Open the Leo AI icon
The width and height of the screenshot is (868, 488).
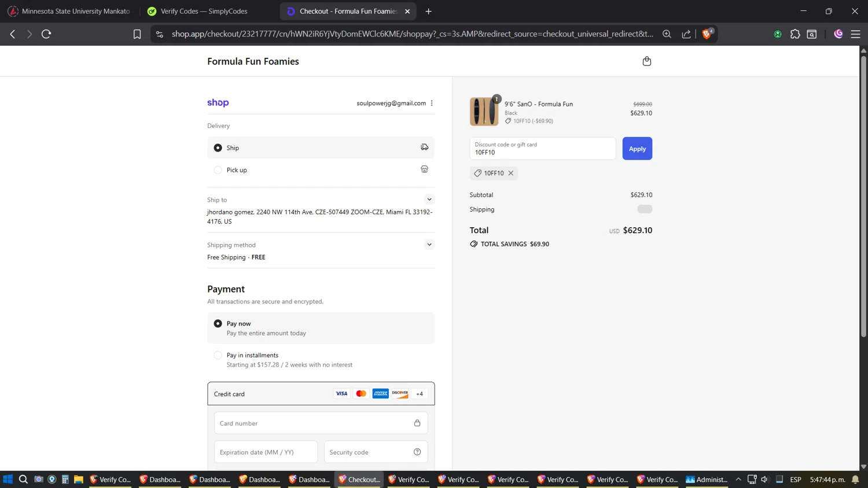(838, 34)
